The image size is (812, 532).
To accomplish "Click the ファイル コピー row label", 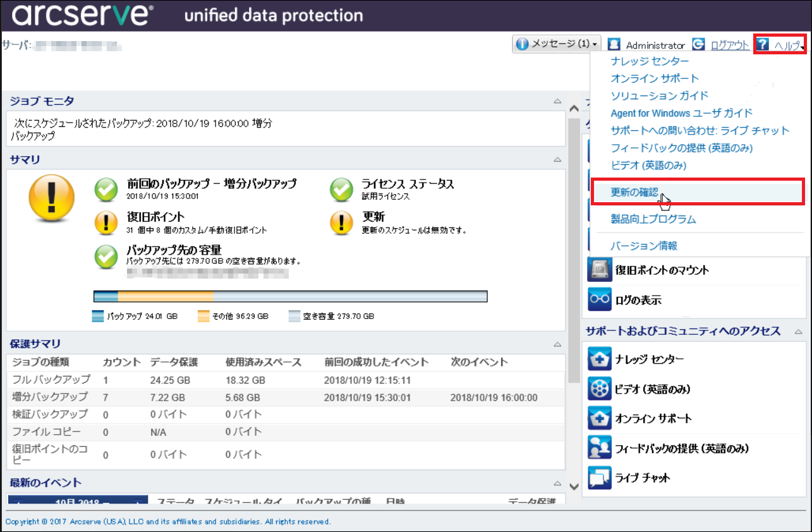I will [47, 432].
